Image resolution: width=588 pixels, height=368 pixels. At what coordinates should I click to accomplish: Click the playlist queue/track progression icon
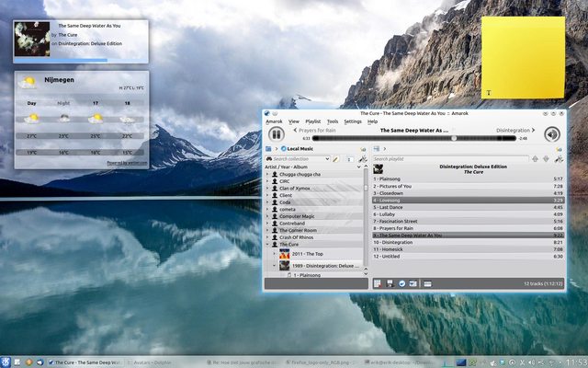[x=427, y=283]
